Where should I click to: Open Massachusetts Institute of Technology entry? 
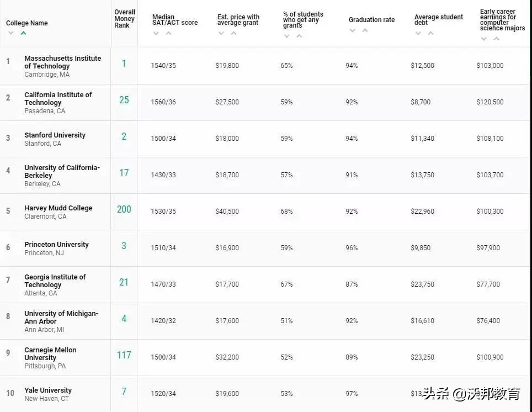click(x=62, y=62)
